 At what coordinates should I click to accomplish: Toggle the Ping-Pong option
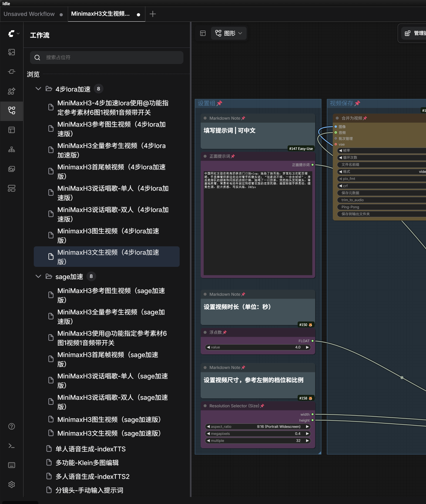pos(381,207)
